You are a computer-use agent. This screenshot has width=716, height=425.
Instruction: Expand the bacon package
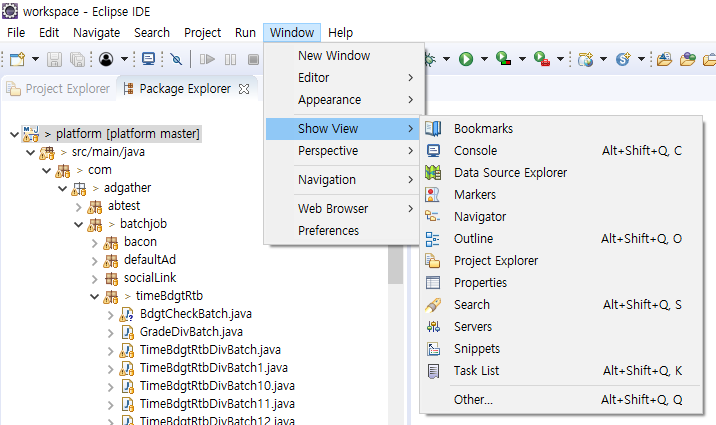click(95, 242)
